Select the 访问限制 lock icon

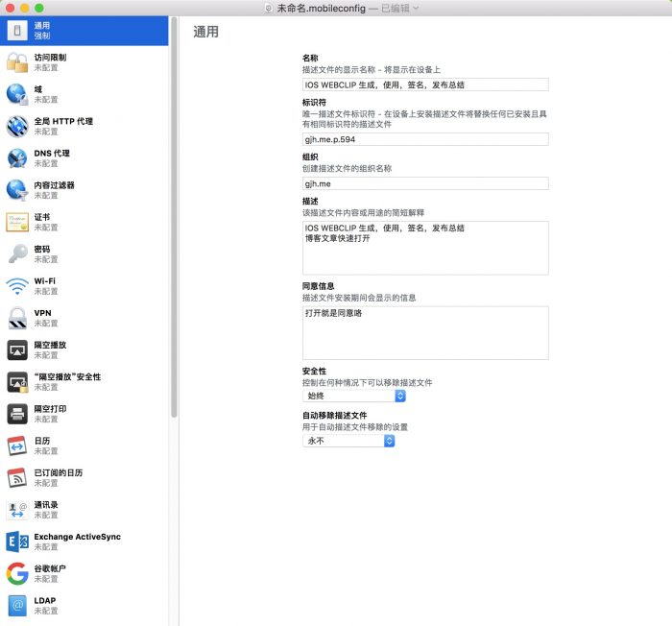coord(17,62)
